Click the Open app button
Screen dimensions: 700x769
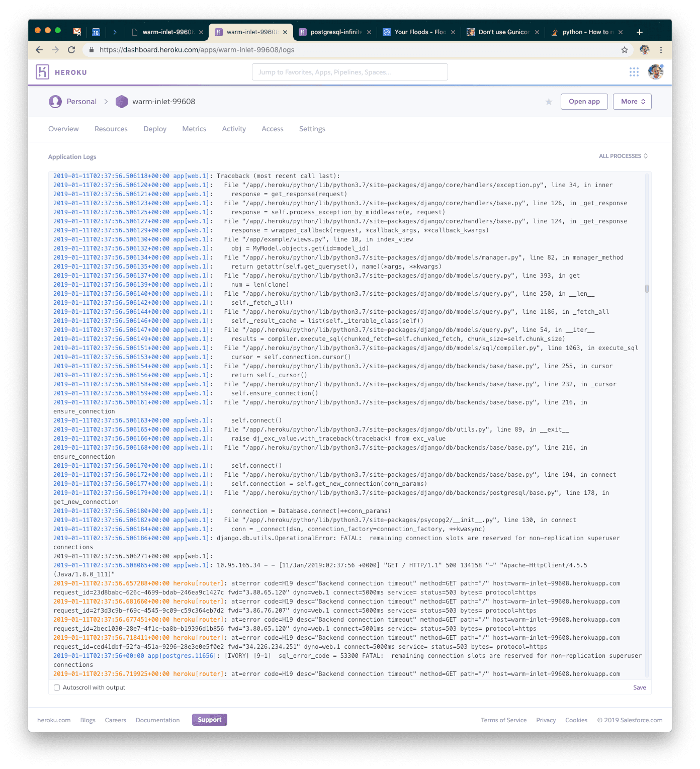584,102
